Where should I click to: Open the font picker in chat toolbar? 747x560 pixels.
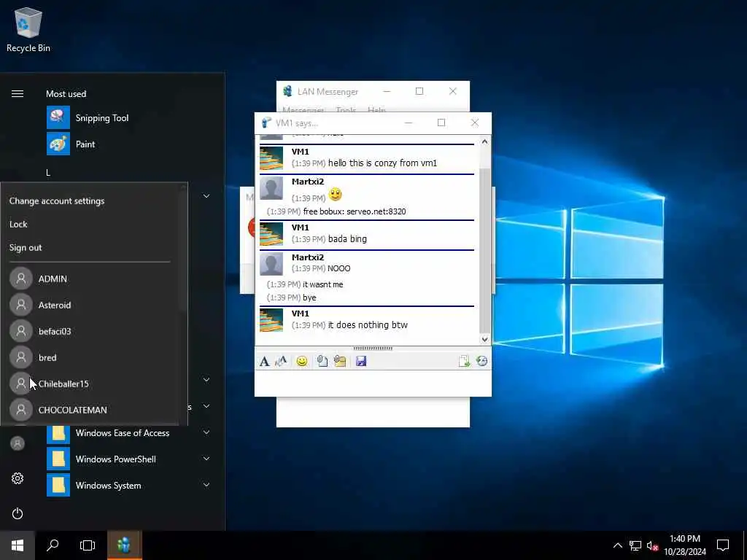[x=264, y=361]
